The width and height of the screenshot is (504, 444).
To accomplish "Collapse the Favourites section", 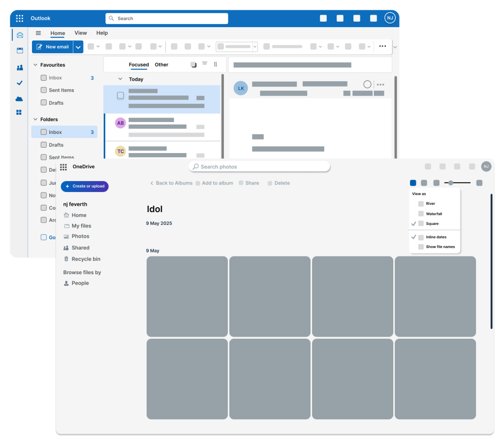I will click(x=35, y=64).
